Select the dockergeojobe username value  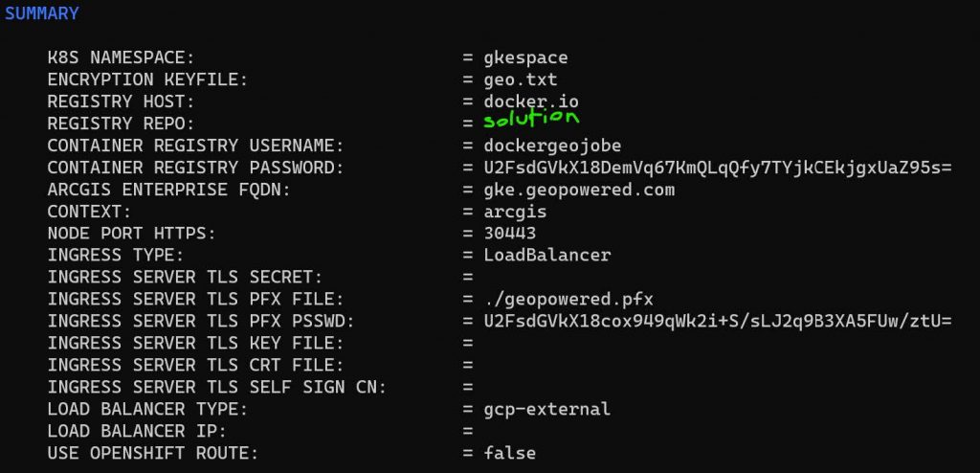(x=552, y=146)
